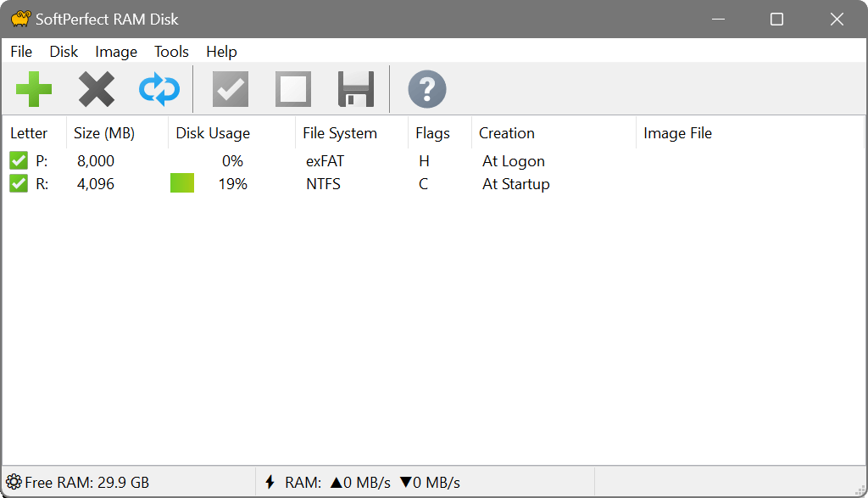Open the Image menu

point(115,52)
